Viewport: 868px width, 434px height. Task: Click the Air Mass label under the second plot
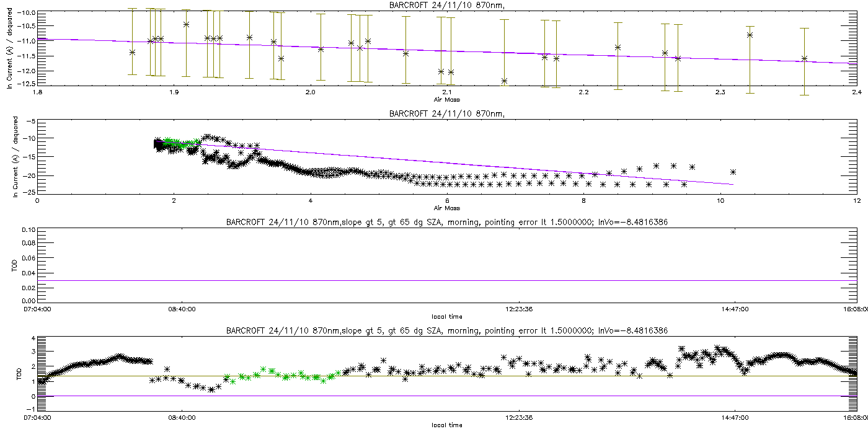point(446,208)
